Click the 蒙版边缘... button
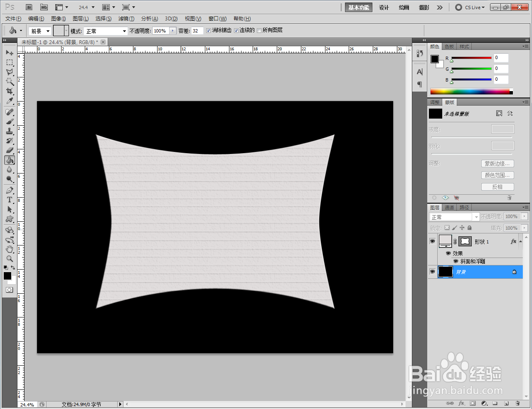Viewport: 532px width, 409px height. click(x=498, y=164)
